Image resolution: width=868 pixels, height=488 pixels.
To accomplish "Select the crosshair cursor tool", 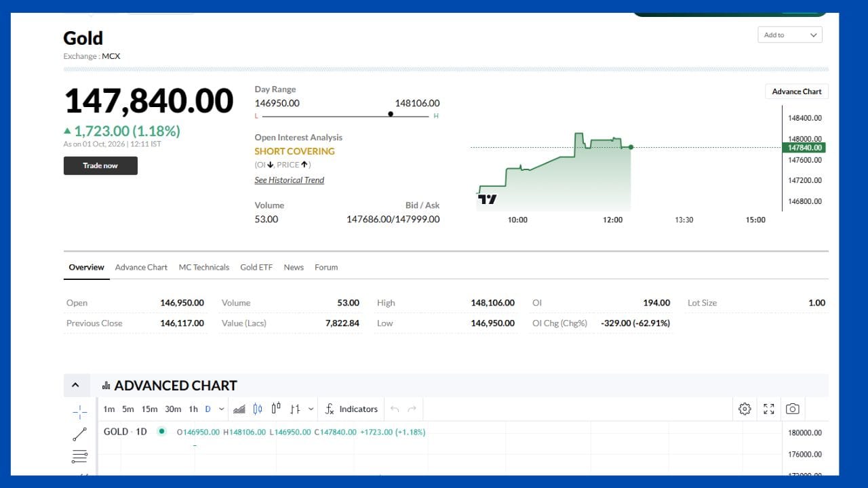I will [79, 411].
